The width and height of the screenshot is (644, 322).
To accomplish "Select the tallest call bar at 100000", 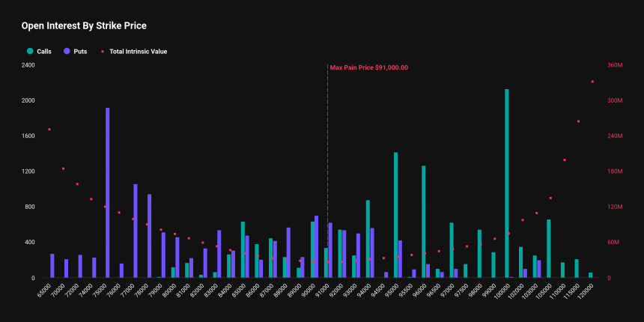I will pyautogui.click(x=507, y=183).
